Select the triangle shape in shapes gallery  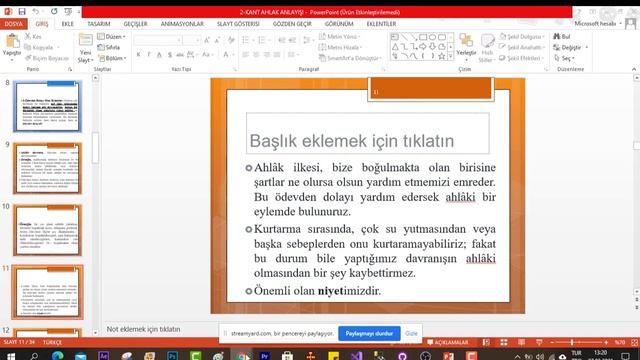tap(395, 47)
